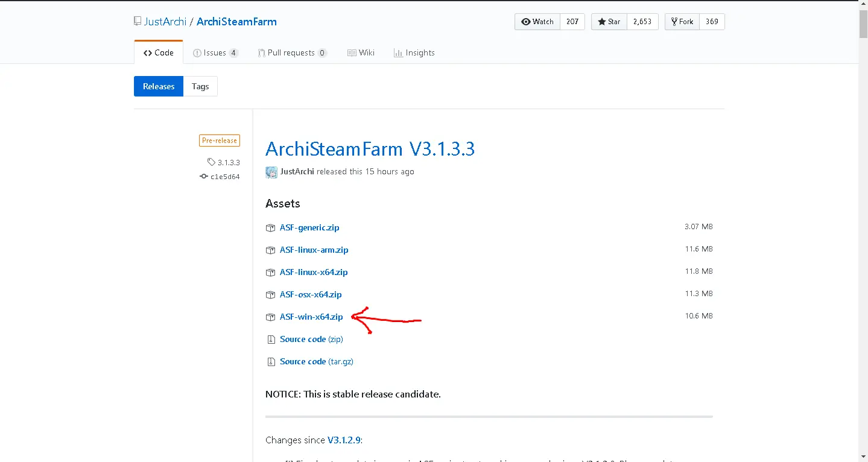Open the c1e5d64 commit link
Screen dimensions: 868x462
[x=225, y=177]
